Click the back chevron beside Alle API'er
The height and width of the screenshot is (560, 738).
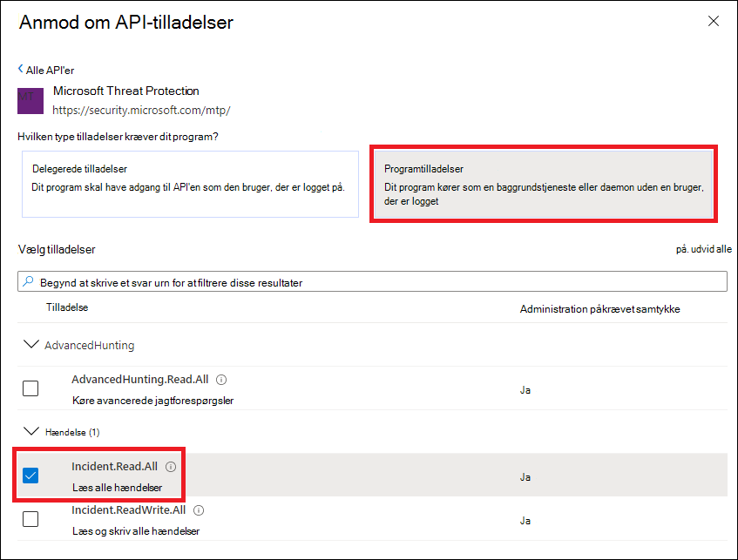[x=21, y=70]
